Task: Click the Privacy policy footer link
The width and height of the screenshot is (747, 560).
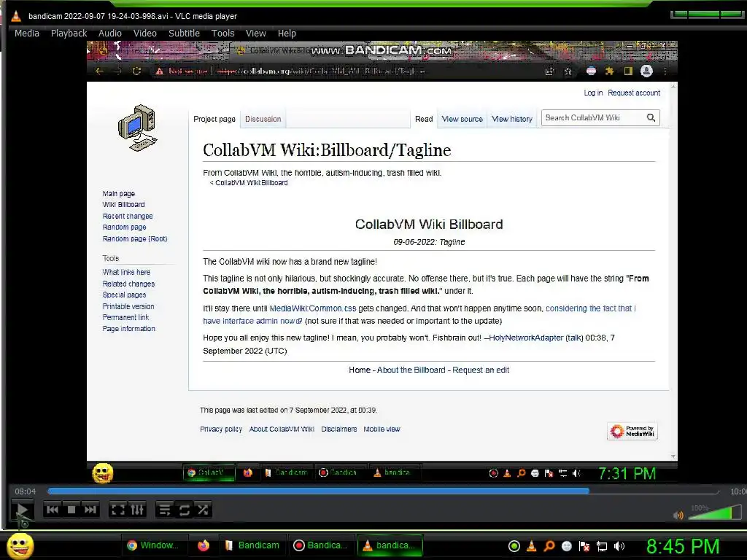Action: point(221,429)
